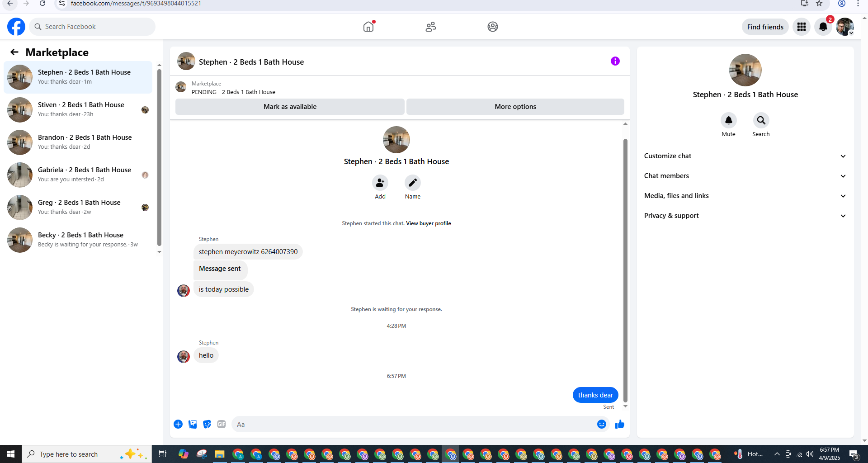Click the Windows taskbar search box
868x463 pixels.
(x=87, y=454)
